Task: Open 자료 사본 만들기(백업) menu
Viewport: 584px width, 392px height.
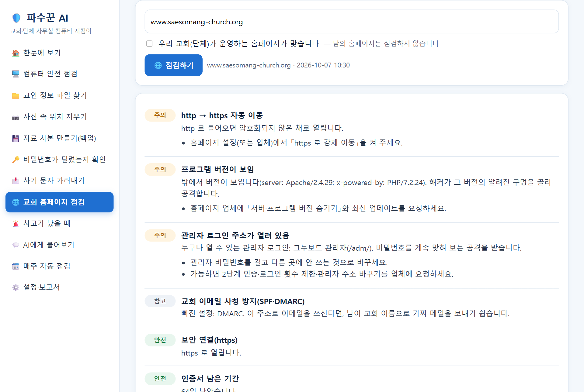Action: tap(60, 138)
